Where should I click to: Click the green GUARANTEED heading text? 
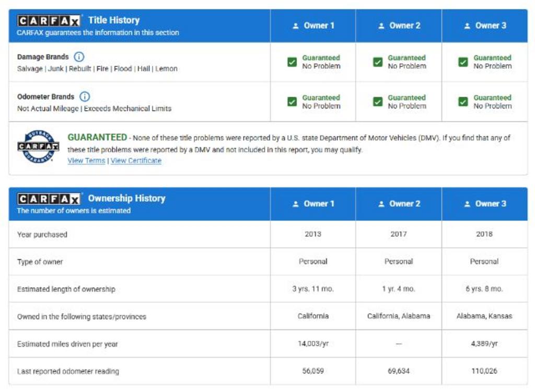pos(97,137)
